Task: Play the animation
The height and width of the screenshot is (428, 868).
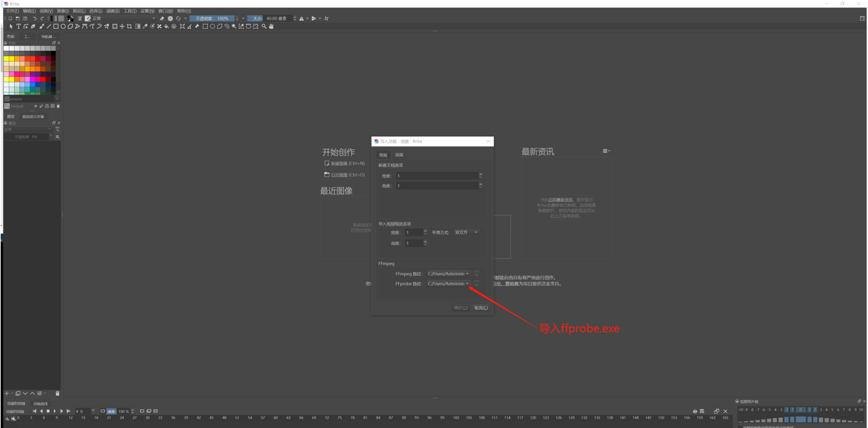Action: tap(55, 411)
